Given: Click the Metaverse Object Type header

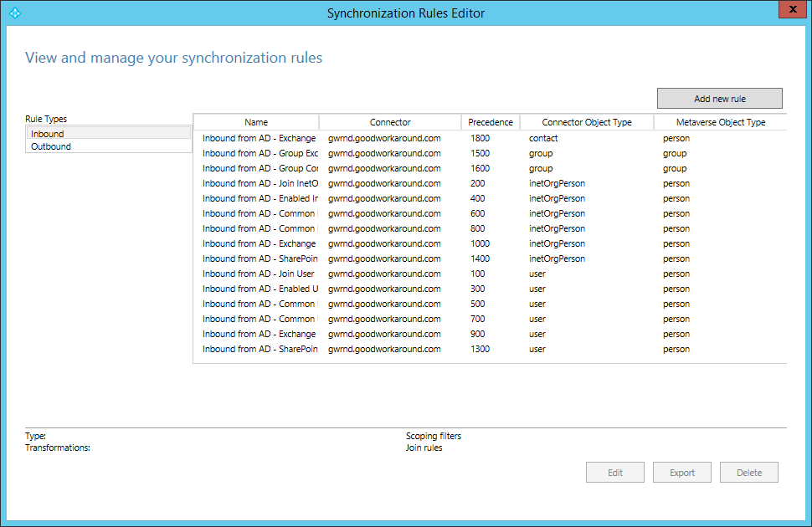Looking at the screenshot, I should (x=720, y=122).
